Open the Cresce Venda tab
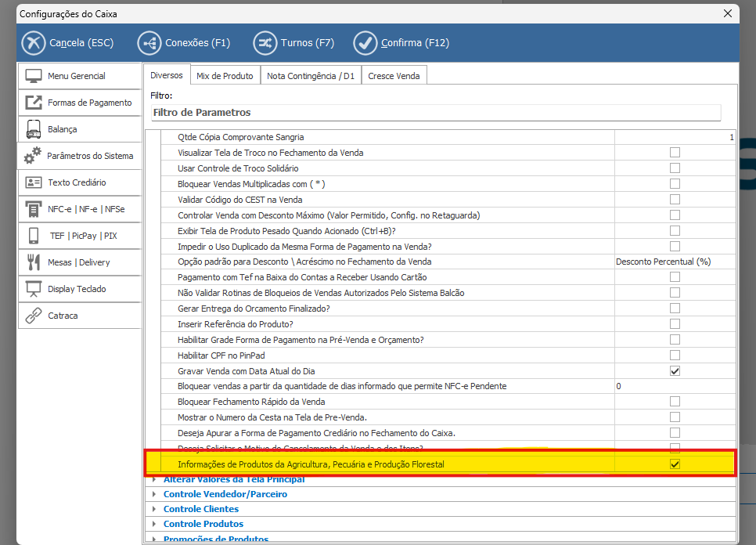Viewport: 756px width, 545px height. point(394,76)
